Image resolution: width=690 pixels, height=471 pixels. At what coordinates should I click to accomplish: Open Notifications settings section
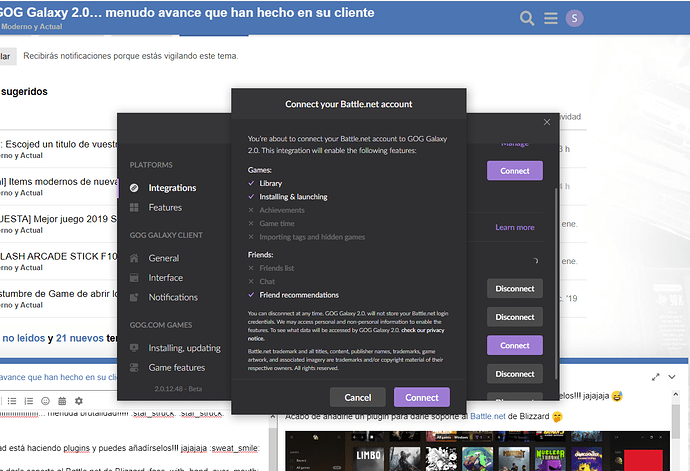pyautogui.click(x=173, y=297)
